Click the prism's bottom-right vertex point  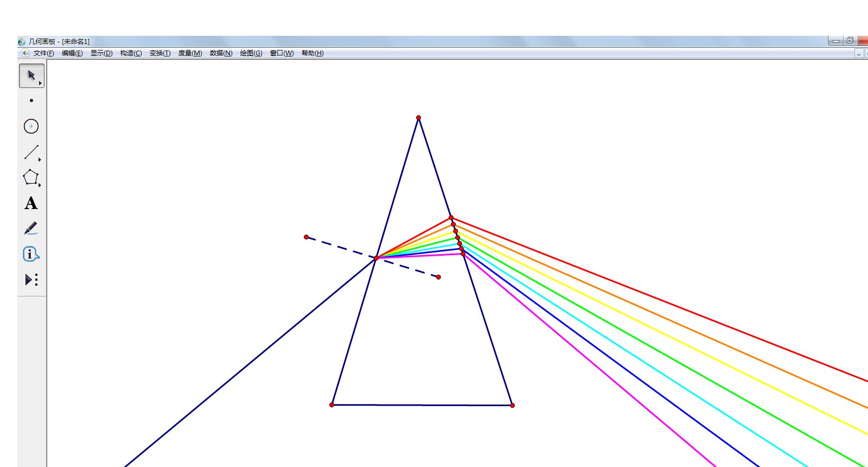click(x=512, y=405)
